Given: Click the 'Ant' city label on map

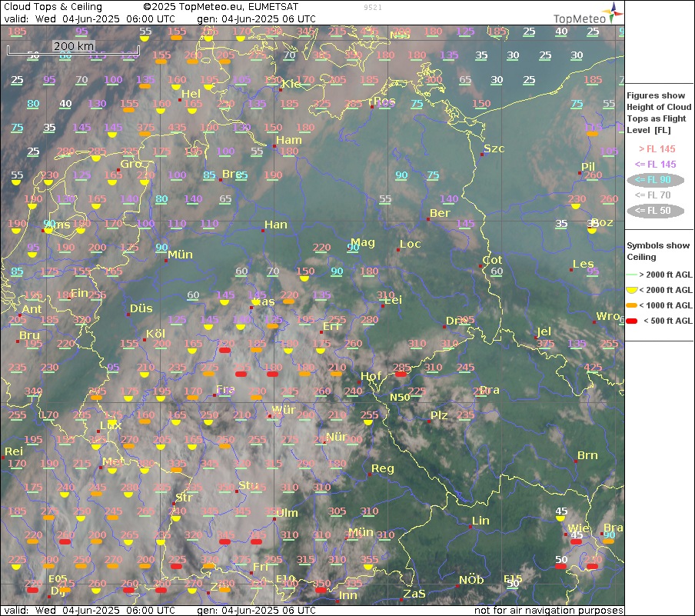Looking at the screenshot, I should tap(32, 309).
